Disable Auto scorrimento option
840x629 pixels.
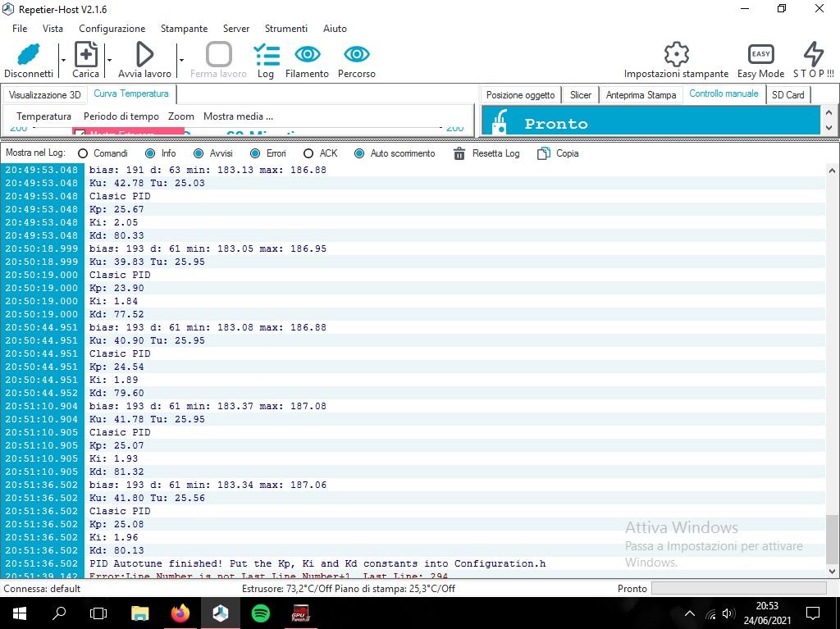(359, 154)
